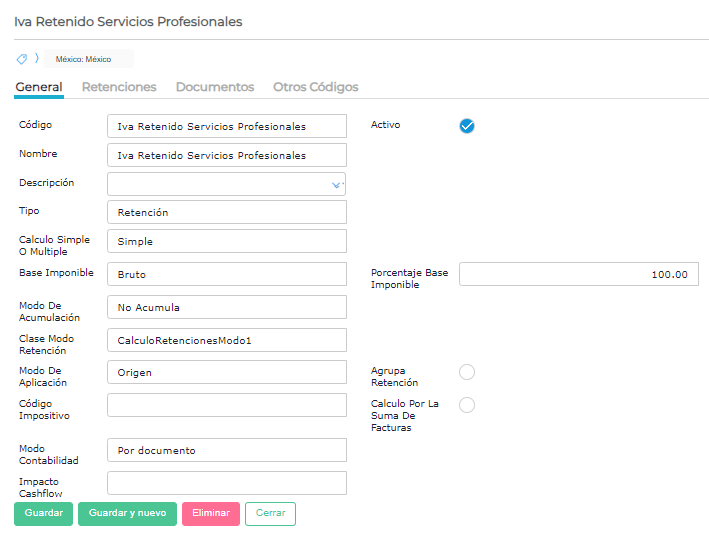Click the breadcrumb chevron arrow icon

pyautogui.click(x=37, y=59)
